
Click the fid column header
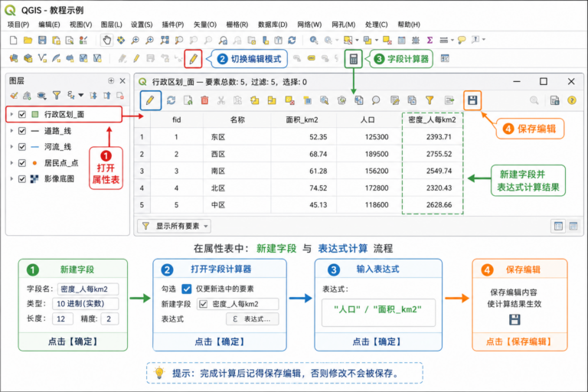click(177, 120)
